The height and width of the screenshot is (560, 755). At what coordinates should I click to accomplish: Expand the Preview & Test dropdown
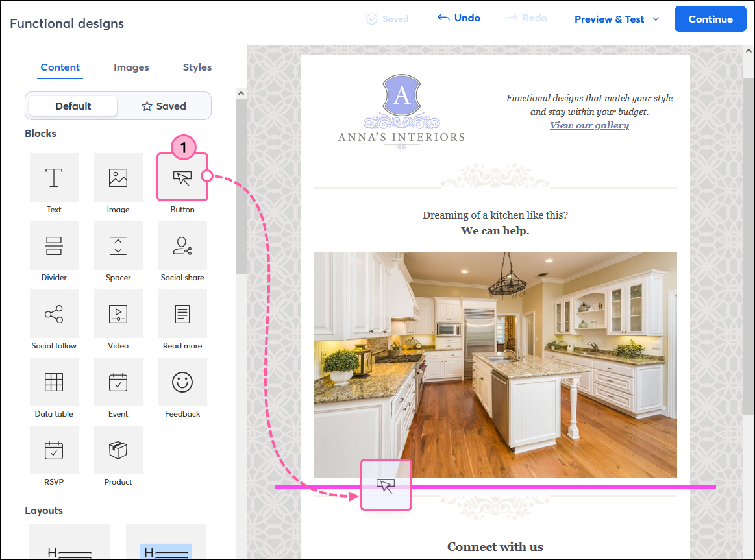617,19
